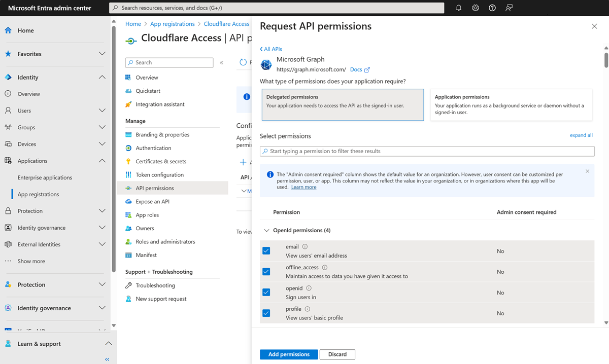Expand the Users section chevron
This screenshot has width=609, height=364.
coord(102,111)
